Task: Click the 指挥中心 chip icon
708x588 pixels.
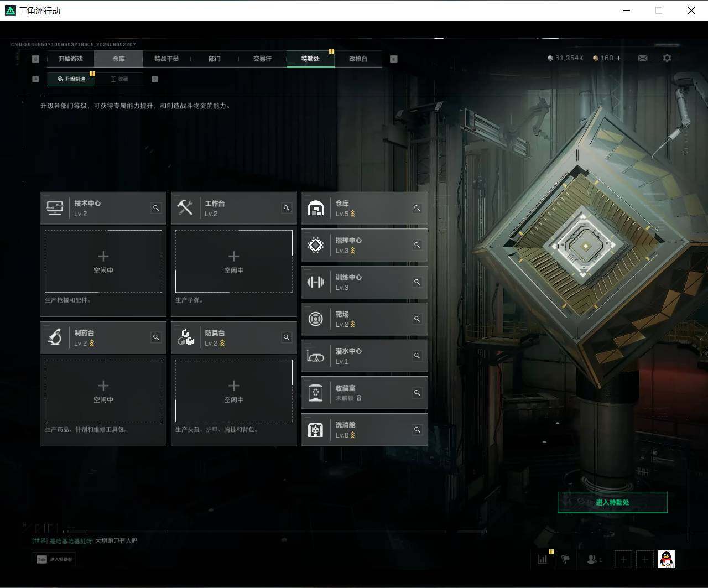Action: click(x=315, y=245)
